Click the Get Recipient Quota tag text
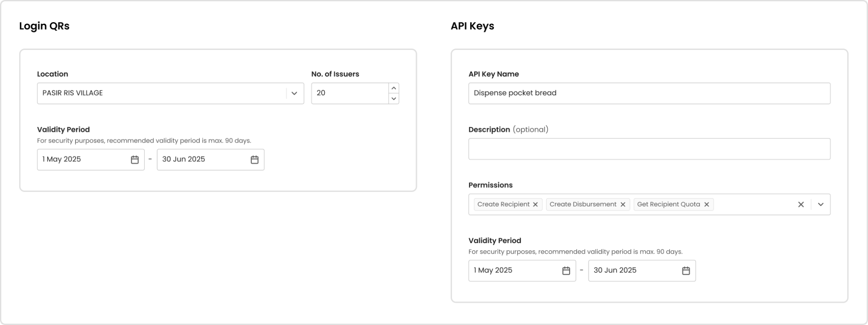Viewport: 868px width, 325px height. click(x=668, y=204)
